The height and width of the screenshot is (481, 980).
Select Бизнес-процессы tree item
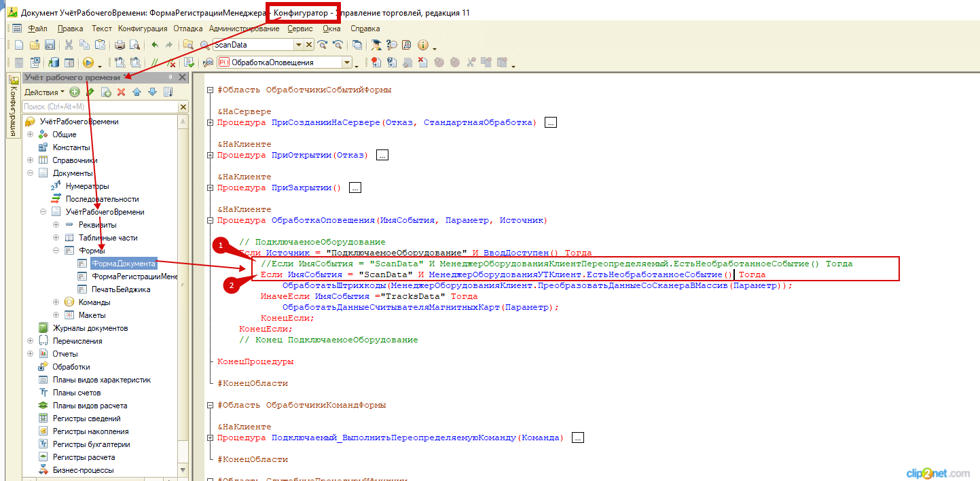point(83,470)
